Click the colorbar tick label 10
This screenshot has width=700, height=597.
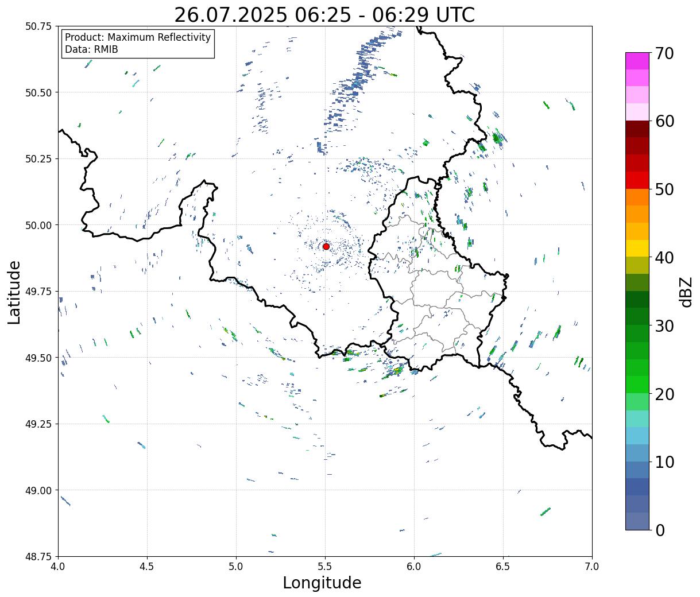tap(664, 462)
